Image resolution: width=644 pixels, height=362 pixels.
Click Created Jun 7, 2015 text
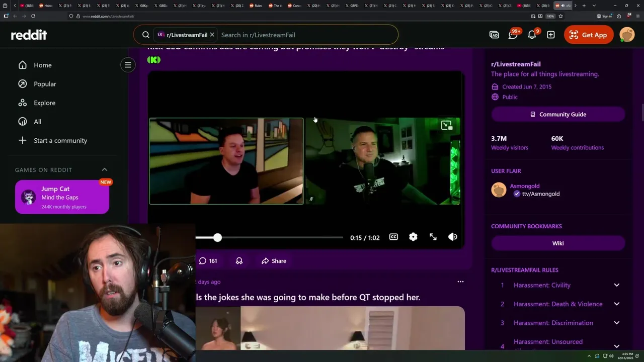pos(527,86)
